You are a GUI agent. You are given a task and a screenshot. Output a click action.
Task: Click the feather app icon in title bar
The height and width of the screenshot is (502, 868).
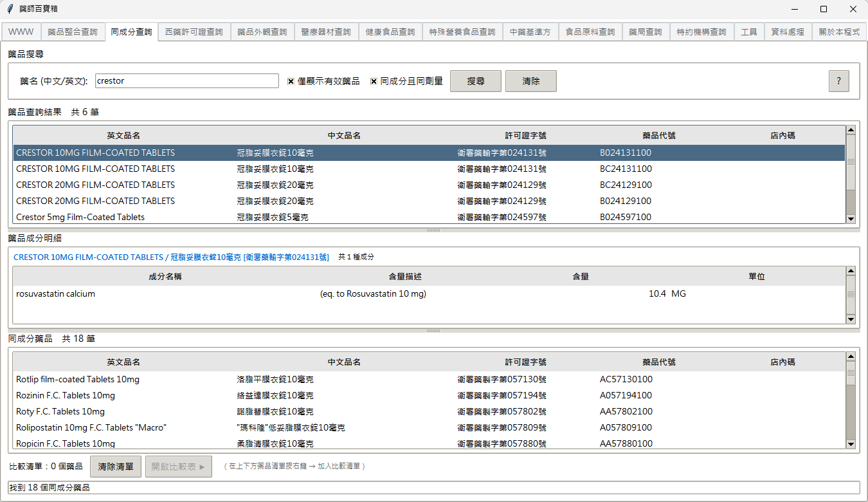point(10,9)
